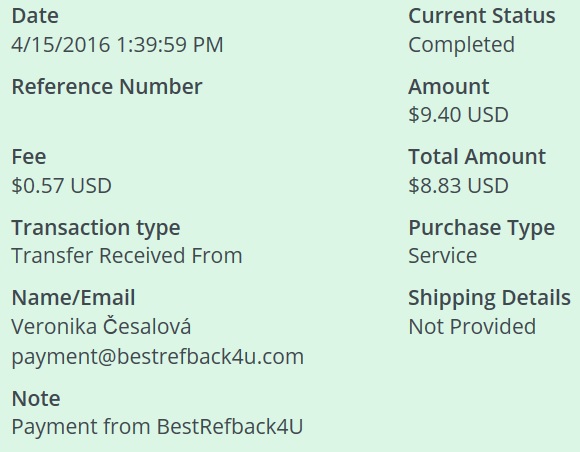Click the Fee label
Screen dimensions: 580x452
[29, 157]
